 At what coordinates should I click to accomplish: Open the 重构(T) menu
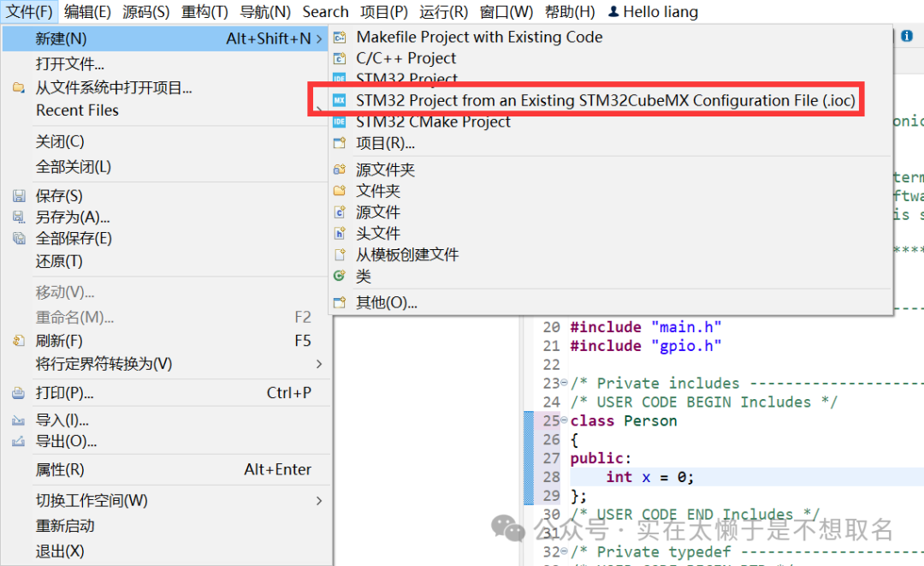pos(204,12)
